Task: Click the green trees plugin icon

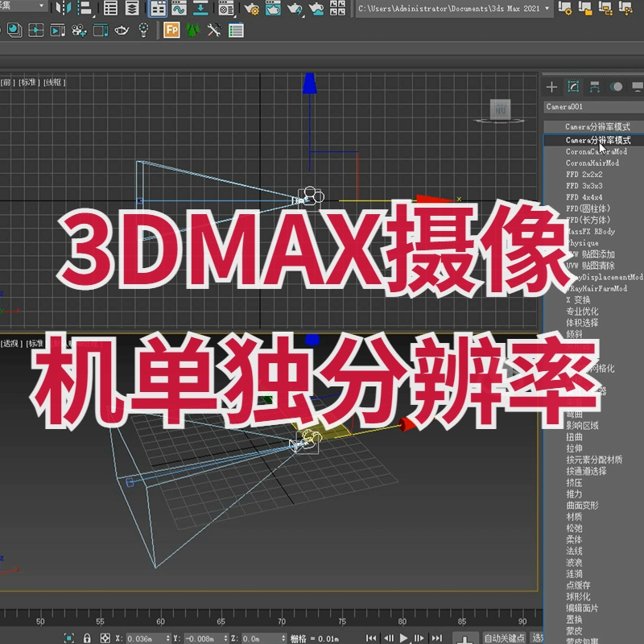Action: (192, 30)
